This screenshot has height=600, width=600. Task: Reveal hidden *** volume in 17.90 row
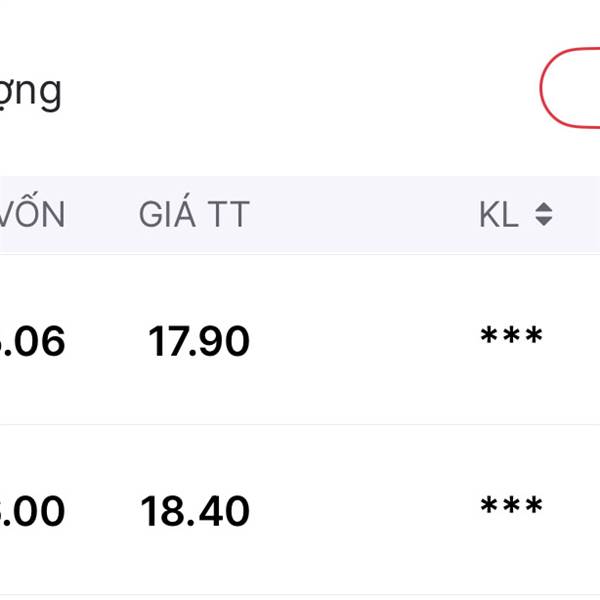pos(512,335)
